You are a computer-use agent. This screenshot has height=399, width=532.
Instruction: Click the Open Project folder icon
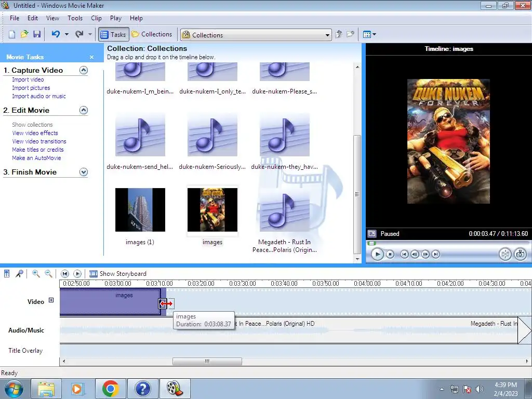click(x=24, y=34)
